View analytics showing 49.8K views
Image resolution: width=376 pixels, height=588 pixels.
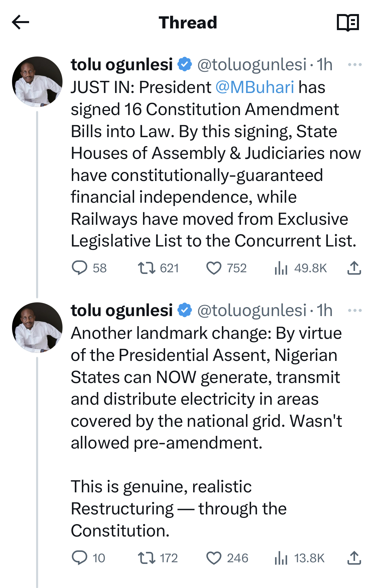point(281,268)
